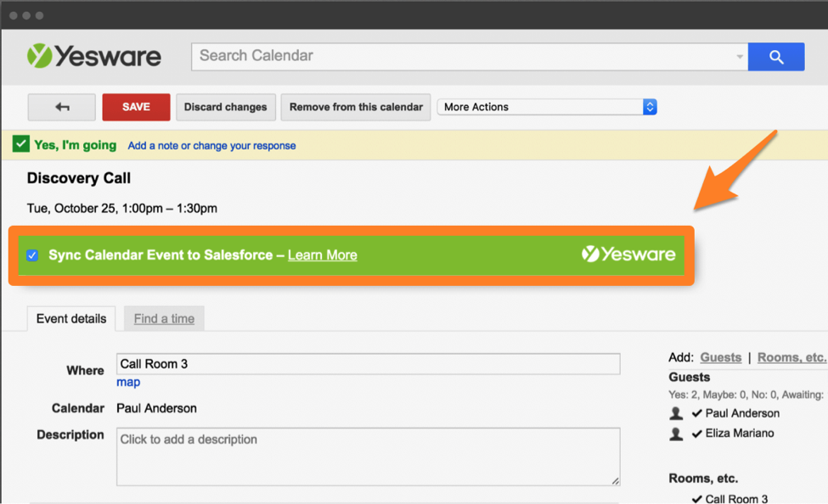
Task: Click the green checkmark beside Yes, I'm going
Action: click(20, 144)
